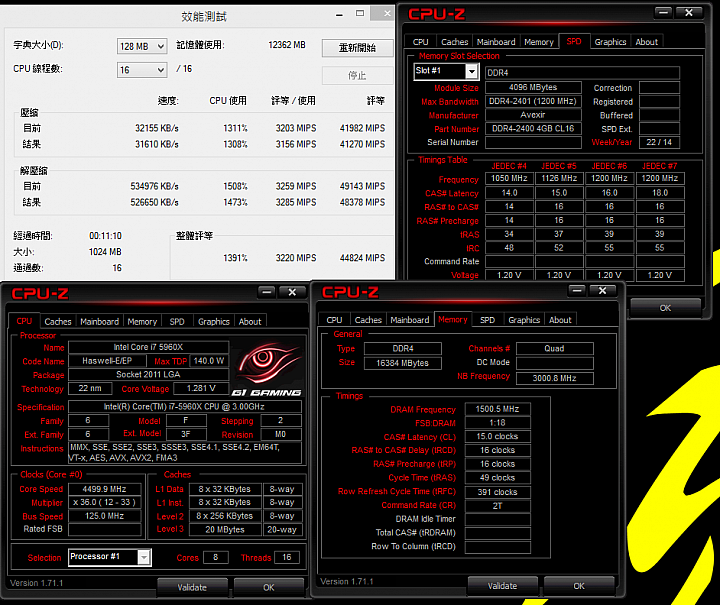Click the overall rating 44824 MIPS value
720x605 pixels.
pos(362,258)
